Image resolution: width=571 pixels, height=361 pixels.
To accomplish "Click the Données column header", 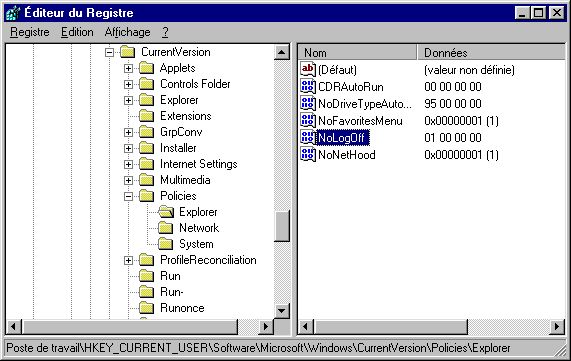I will (x=491, y=53).
